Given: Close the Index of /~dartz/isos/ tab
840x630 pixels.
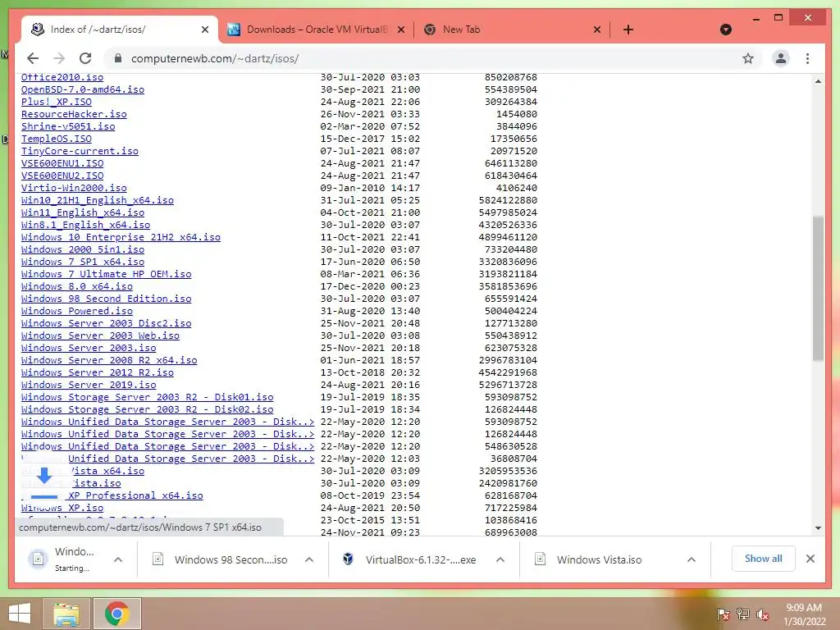Looking at the screenshot, I should click(204, 30).
